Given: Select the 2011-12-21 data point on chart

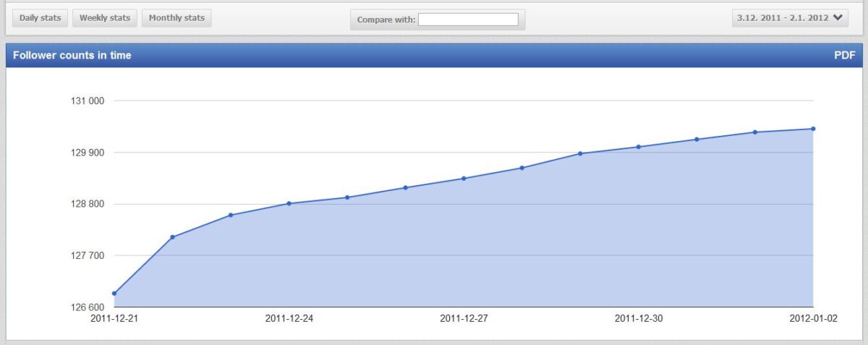Looking at the screenshot, I should tap(114, 294).
